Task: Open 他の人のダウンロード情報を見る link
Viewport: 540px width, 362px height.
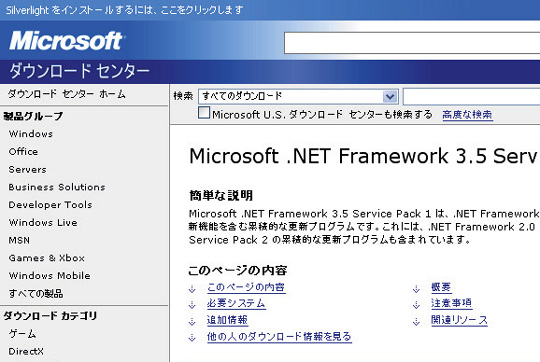Action: point(279,337)
